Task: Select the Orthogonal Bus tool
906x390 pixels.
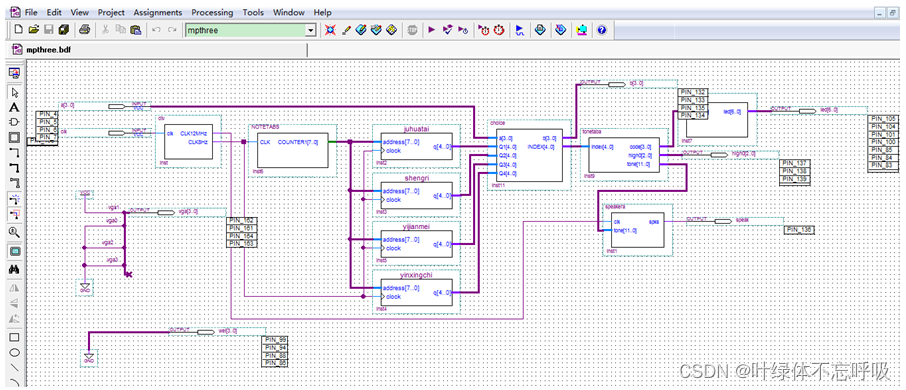Action: pyautogui.click(x=15, y=168)
